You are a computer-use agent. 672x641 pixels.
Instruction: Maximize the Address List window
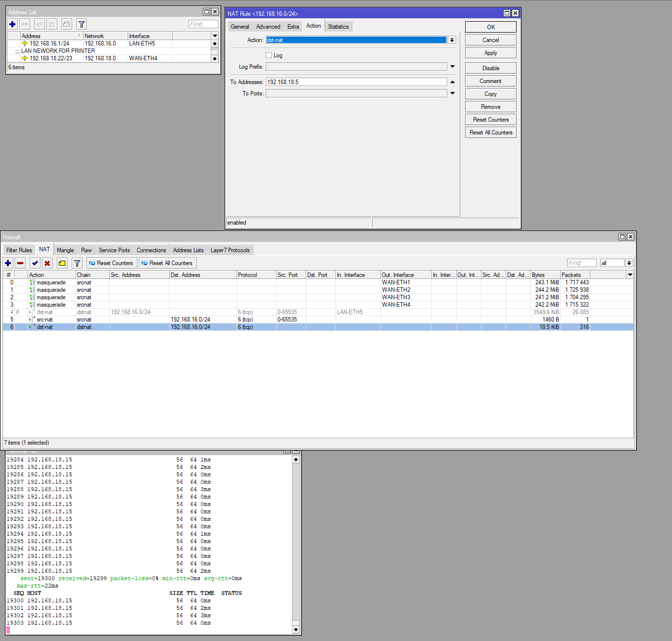pyautogui.click(x=206, y=12)
